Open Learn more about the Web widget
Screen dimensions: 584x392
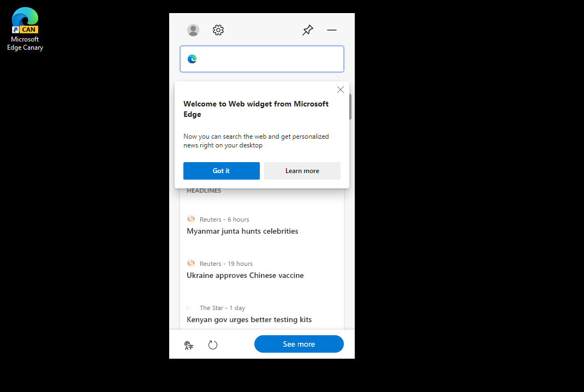click(x=302, y=171)
